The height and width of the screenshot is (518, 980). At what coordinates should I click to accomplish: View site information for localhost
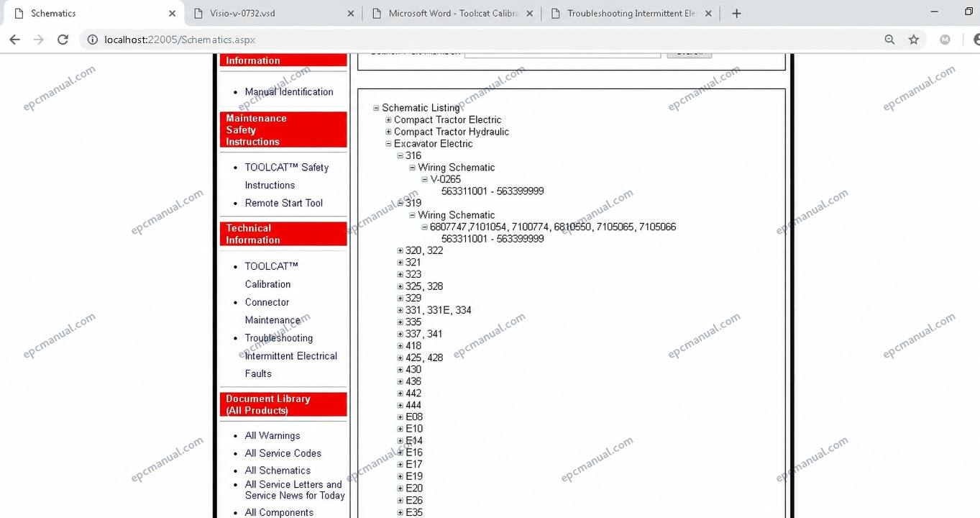pyautogui.click(x=92, y=40)
